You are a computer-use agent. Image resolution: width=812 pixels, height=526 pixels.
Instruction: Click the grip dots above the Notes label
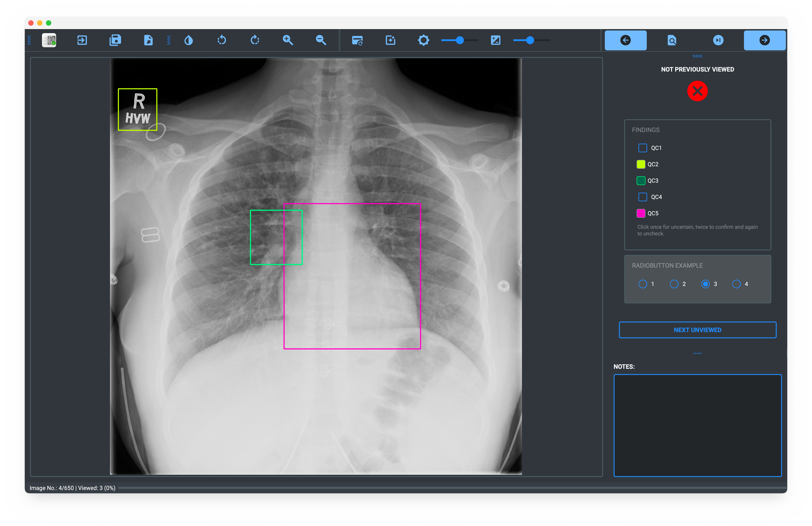coord(697,353)
